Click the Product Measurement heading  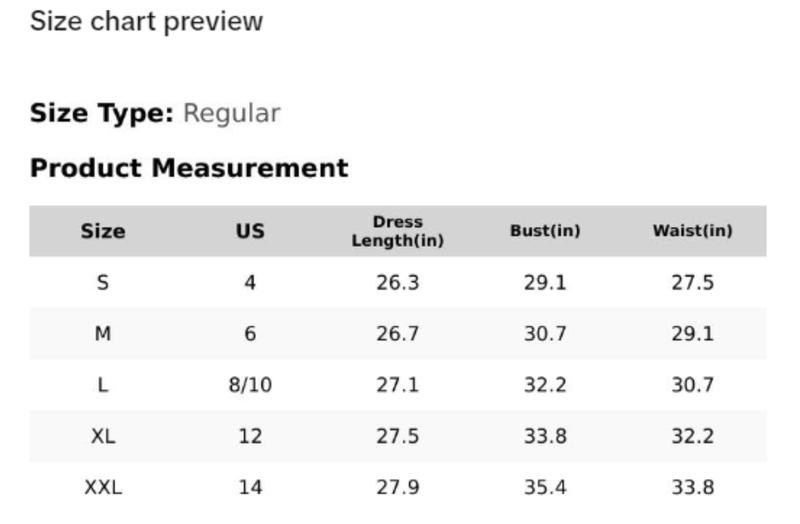tap(189, 168)
